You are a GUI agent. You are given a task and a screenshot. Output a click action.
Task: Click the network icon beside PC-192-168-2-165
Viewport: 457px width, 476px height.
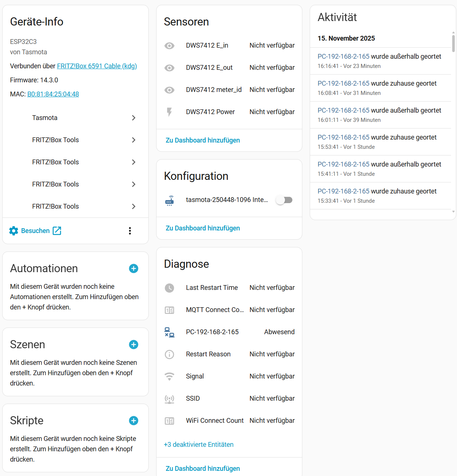[x=169, y=332]
